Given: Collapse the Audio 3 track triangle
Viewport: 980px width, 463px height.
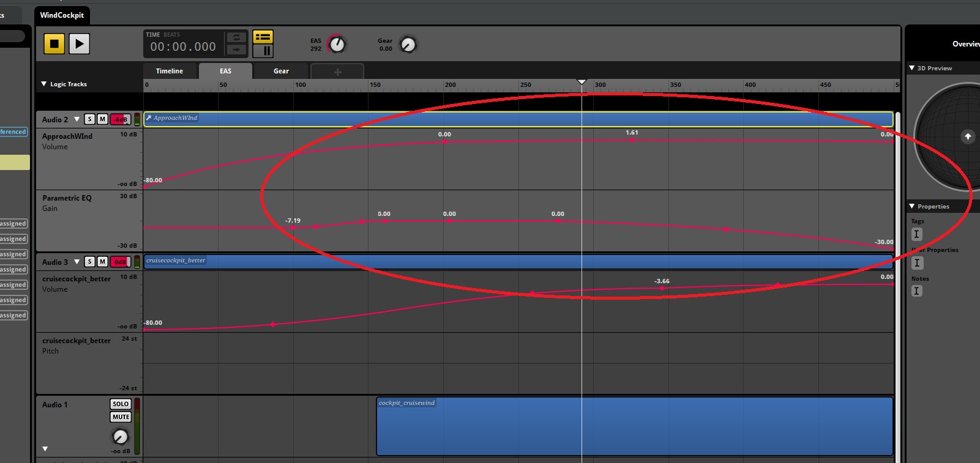Looking at the screenshot, I should click(77, 262).
